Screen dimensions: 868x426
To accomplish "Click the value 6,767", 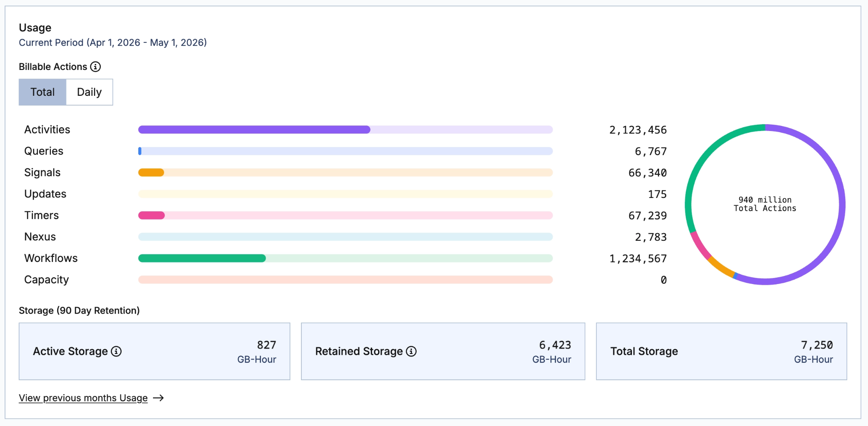I will [x=651, y=151].
